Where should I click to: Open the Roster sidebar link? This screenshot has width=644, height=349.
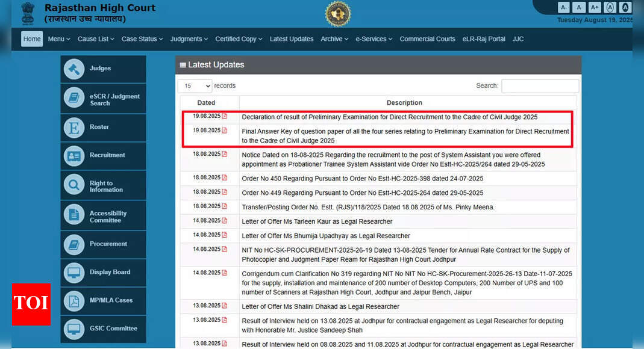click(x=103, y=128)
